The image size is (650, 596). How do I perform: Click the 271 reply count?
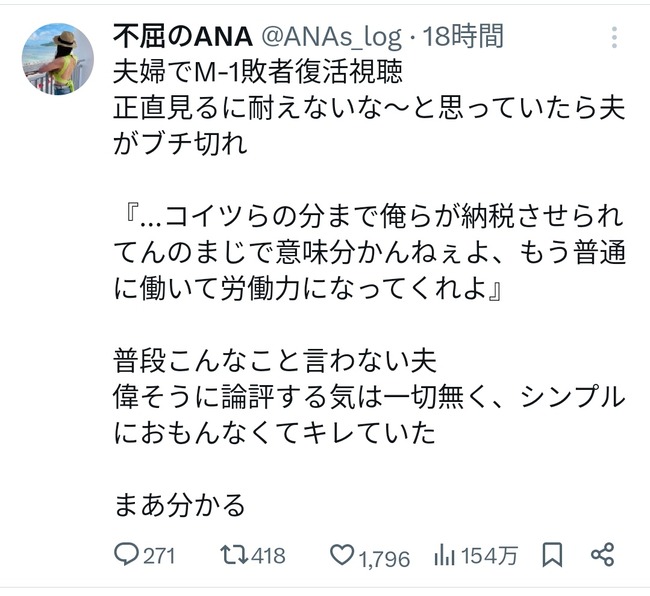[158, 556]
